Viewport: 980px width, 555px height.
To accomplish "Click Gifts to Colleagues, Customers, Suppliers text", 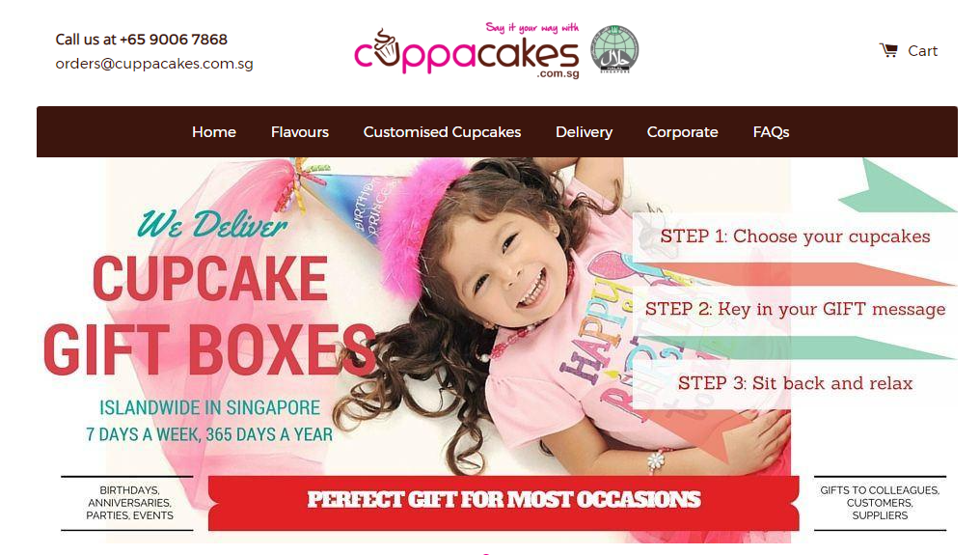I will pyautogui.click(x=880, y=503).
